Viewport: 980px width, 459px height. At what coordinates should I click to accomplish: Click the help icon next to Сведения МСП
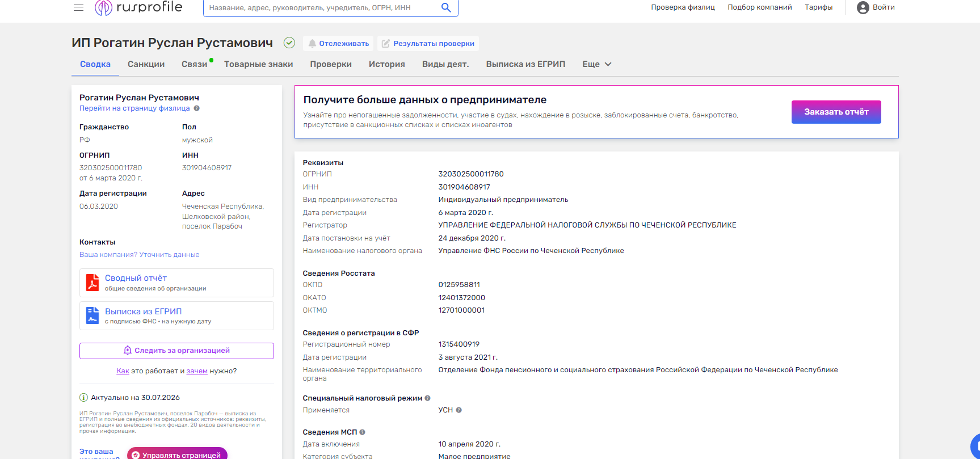coord(363,432)
